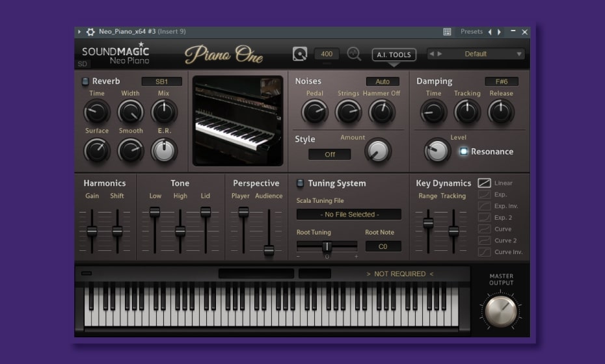Select the Curve velocity curve
Screen dimensions: 605x364
point(485,229)
